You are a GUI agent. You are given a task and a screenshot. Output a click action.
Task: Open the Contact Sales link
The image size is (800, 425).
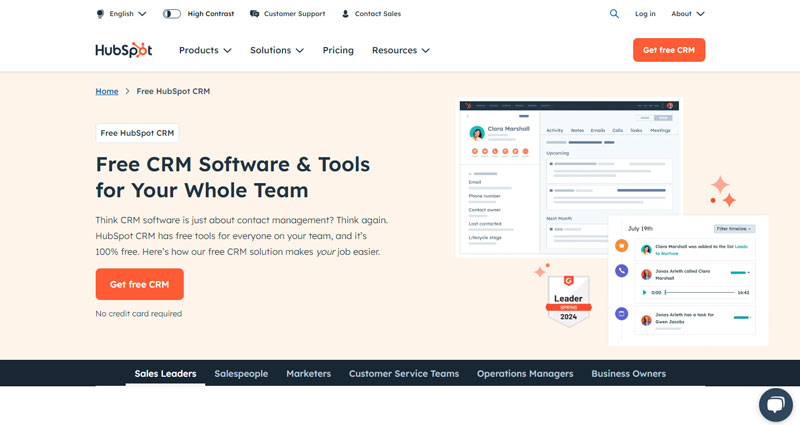(x=378, y=14)
